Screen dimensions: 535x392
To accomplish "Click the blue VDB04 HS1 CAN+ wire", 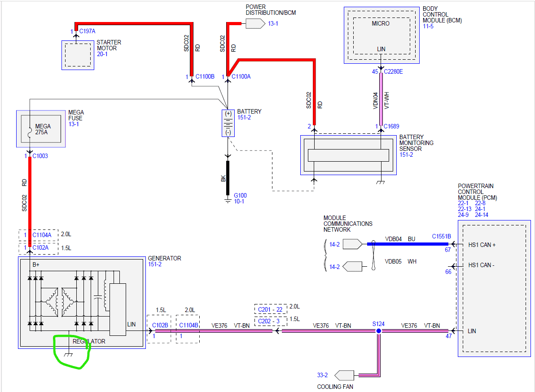I will 408,244.
